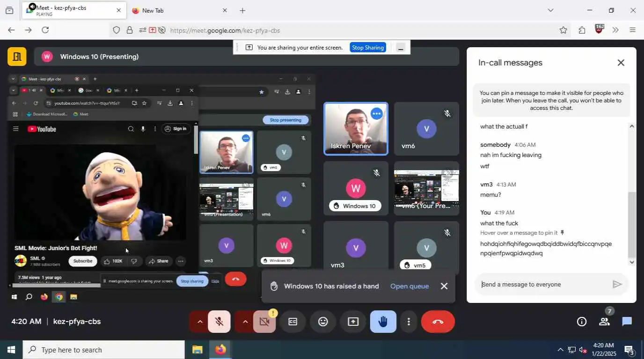This screenshot has height=359, width=644.
Task: Open Firefox View icon at tab strip left
Action: tap(9, 10)
